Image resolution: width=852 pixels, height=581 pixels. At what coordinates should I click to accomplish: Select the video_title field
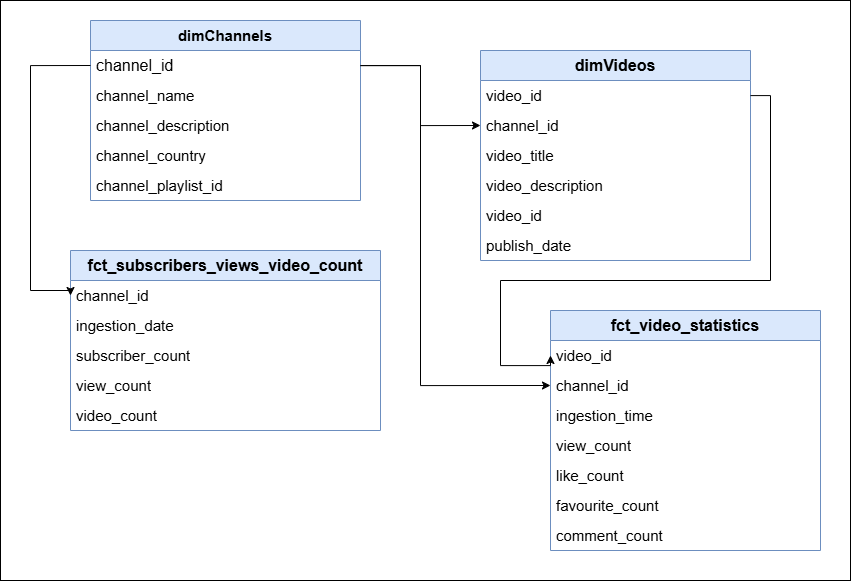[x=615, y=155]
